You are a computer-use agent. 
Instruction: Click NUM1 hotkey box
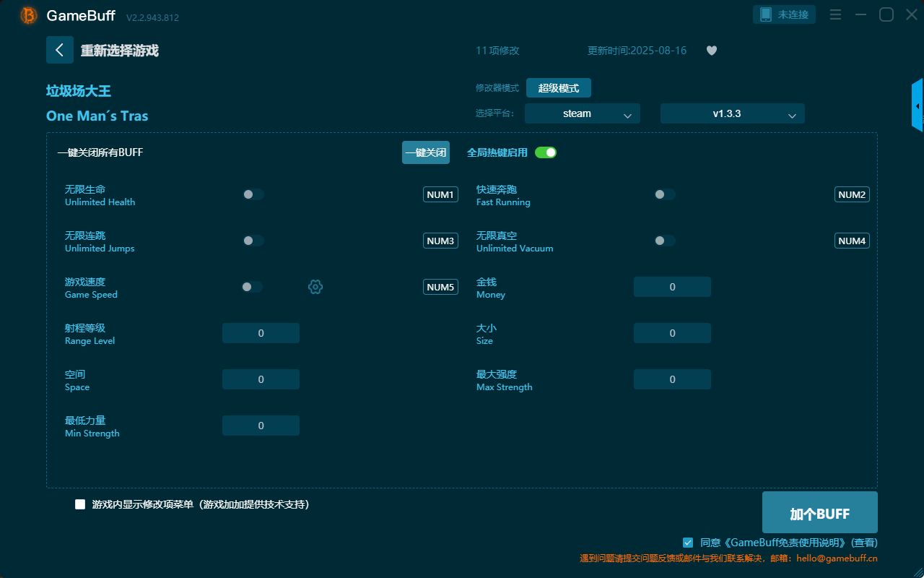440,194
